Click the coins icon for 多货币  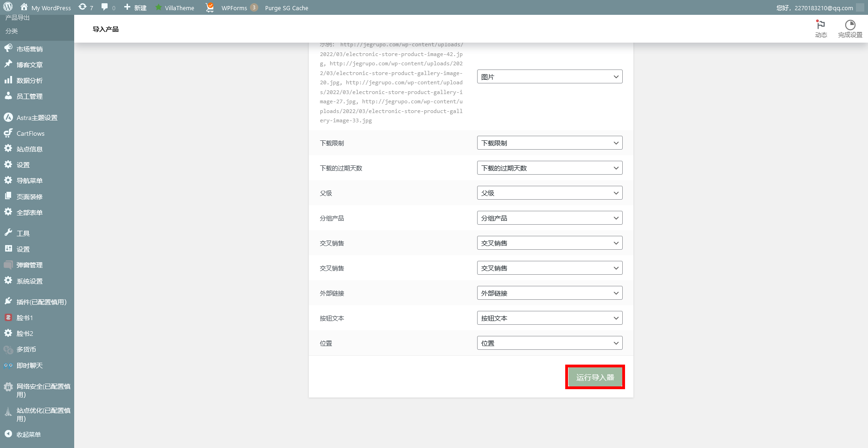(8, 349)
